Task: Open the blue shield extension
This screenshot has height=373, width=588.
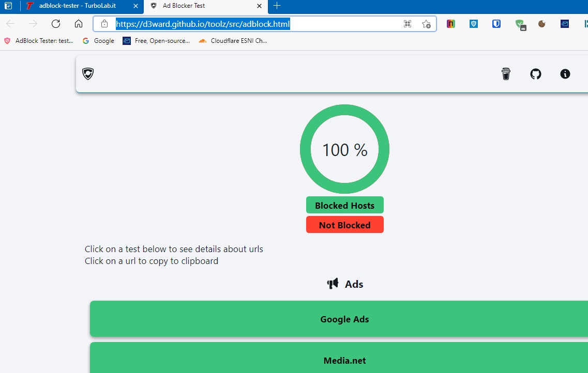Action: (474, 24)
